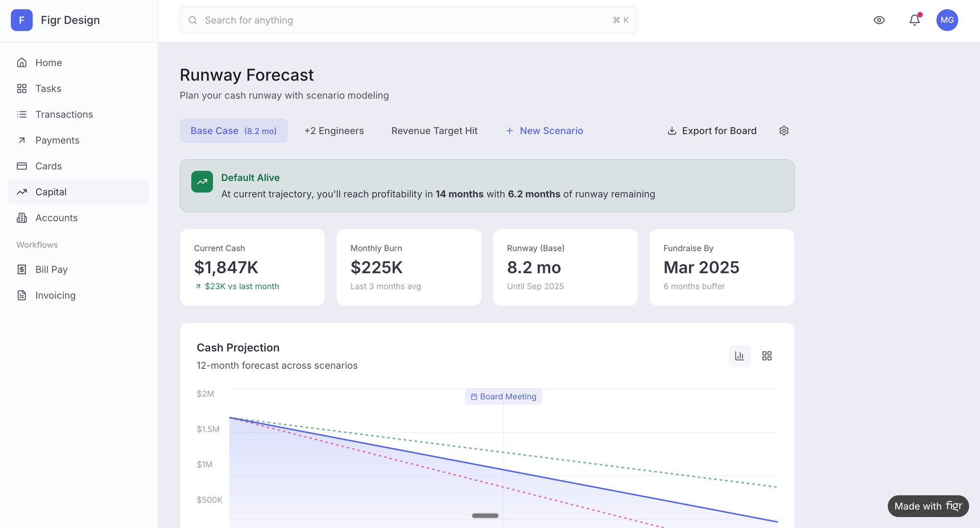Open the Cards section
Screen dimensions: 980x528
48,166
